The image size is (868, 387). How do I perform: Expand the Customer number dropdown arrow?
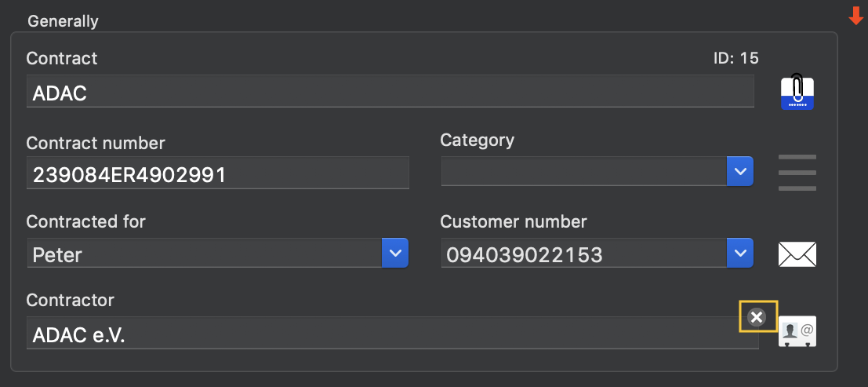pyautogui.click(x=740, y=254)
